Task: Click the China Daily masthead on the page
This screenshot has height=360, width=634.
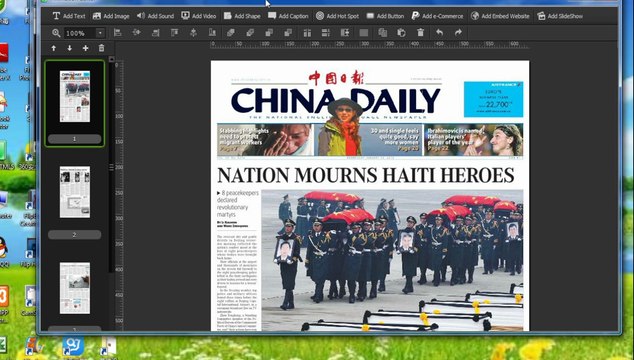Action: (336, 101)
